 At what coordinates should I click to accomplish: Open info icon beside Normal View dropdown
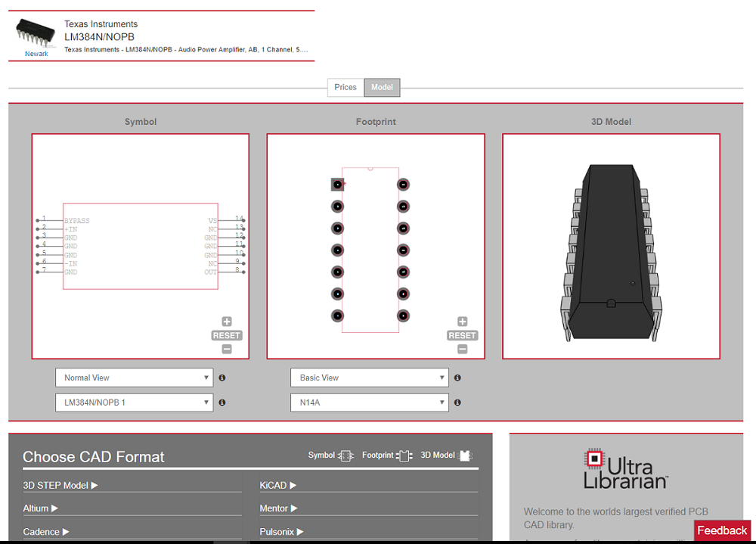pyautogui.click(x=222, y=378)
